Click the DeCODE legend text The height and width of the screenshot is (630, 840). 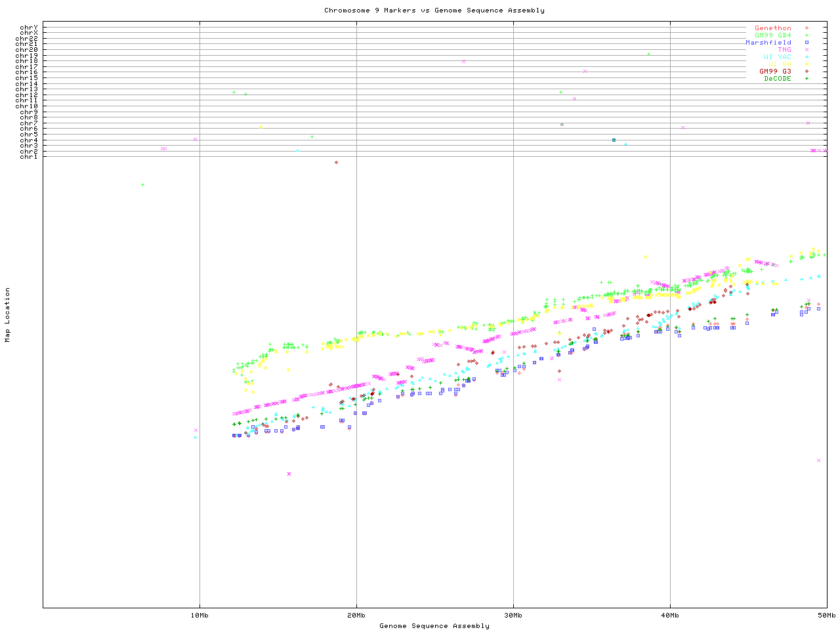(777, 79)
